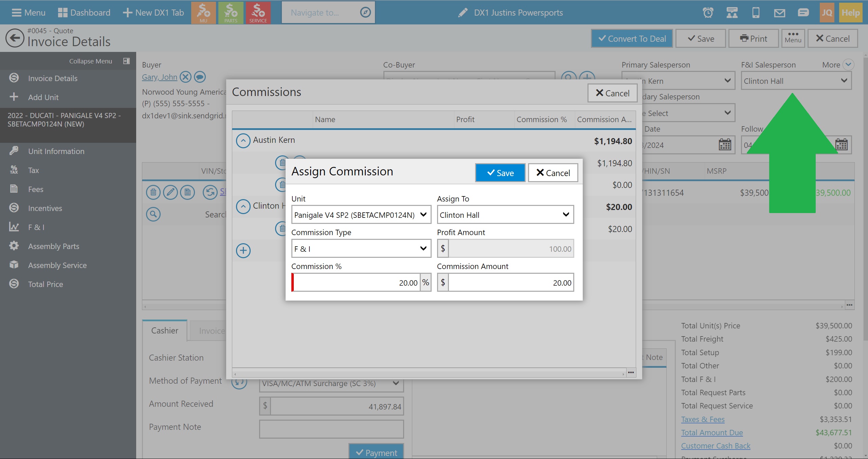868x459 pixels.
Task: Open the Parts quick-invoice icon
Action: pyautogui.click(x=231, y=13)
